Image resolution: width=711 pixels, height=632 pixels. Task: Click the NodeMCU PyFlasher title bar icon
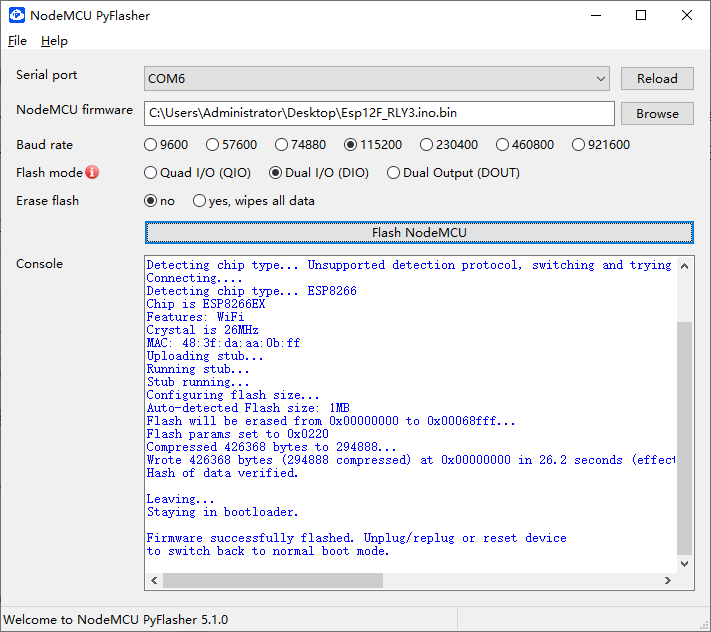pyautogui.click(x=17, y=15)
